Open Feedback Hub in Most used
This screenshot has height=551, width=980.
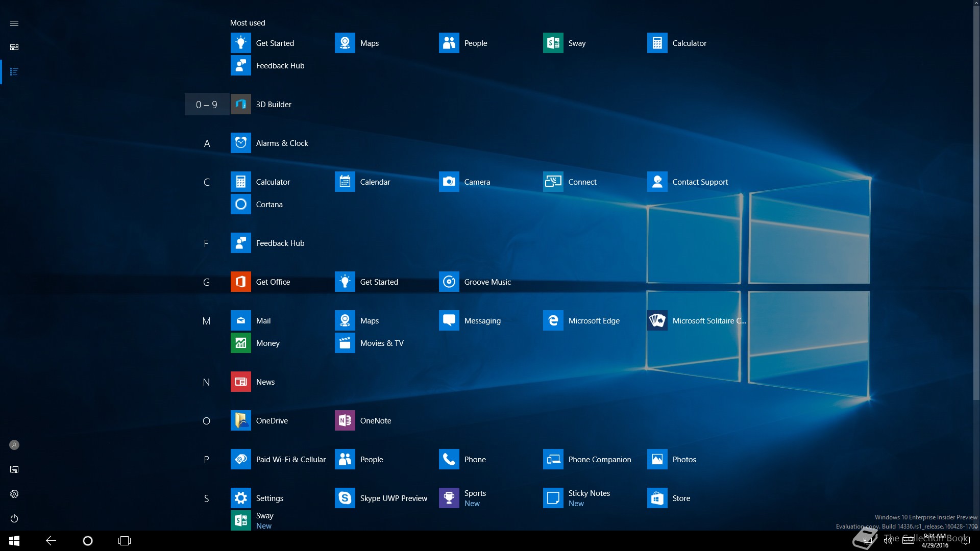[240, 65]
